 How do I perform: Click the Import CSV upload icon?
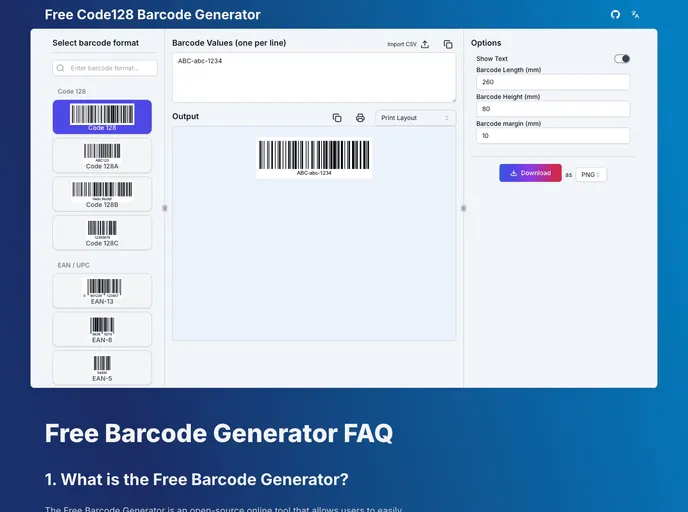(x=425, y=44)
